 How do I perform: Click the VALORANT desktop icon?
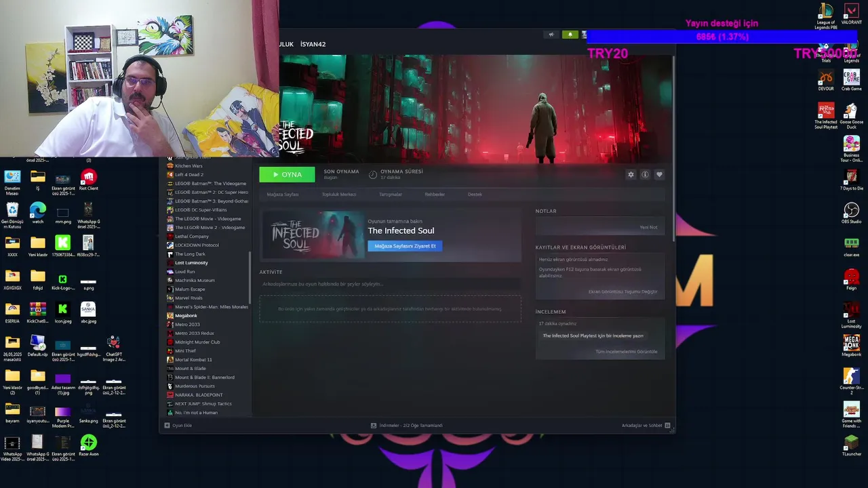coord(852,14)
